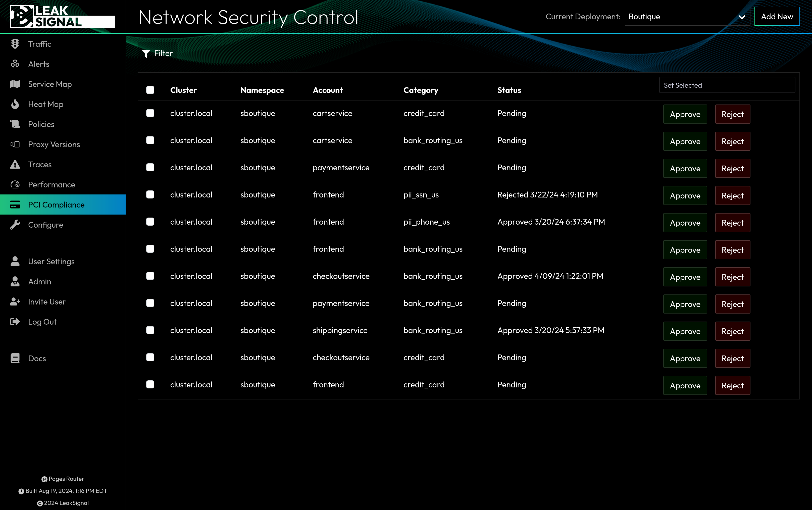Click the Invite User link in sidebar
This screenshot has height=510, width=812.
(x=46, y=301)
